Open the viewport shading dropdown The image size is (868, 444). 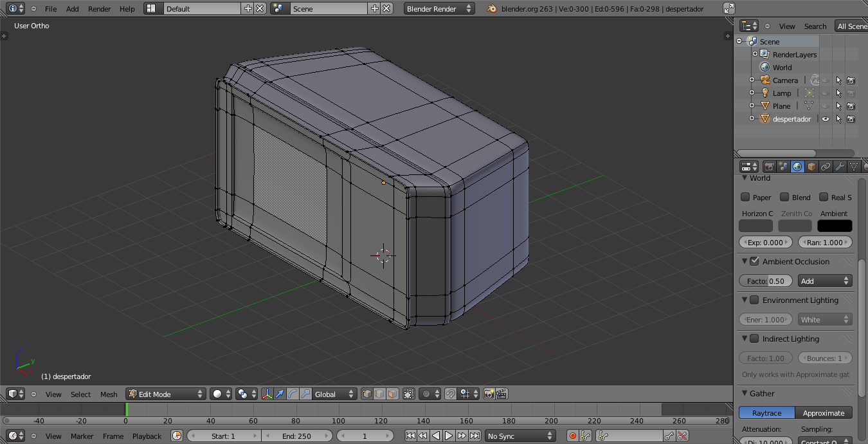point(221,394)
